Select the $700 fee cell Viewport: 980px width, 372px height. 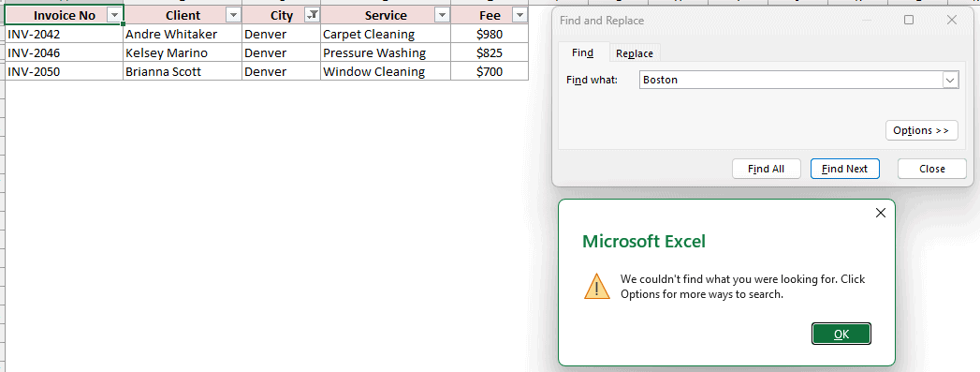(490, 71)
